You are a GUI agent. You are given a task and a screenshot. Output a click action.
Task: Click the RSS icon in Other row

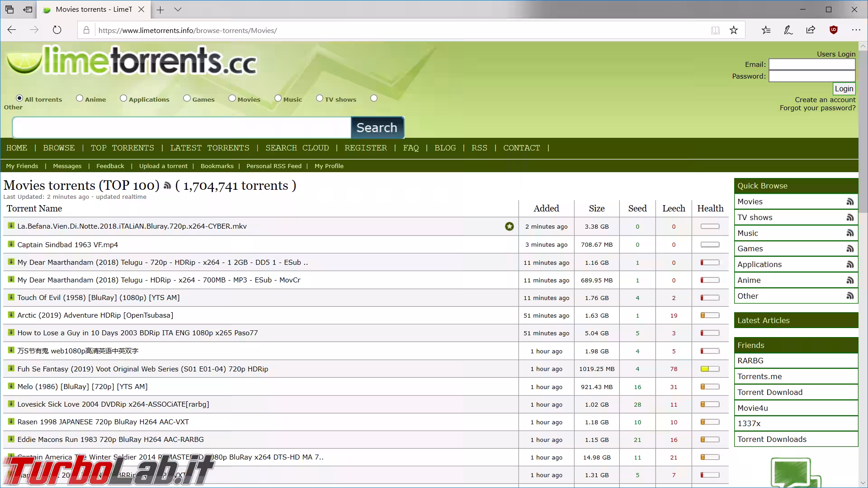850,296
